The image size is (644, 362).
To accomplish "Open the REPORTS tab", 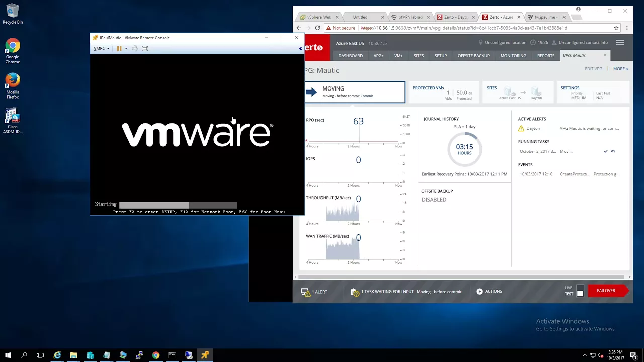I will (x=546, y=56).
